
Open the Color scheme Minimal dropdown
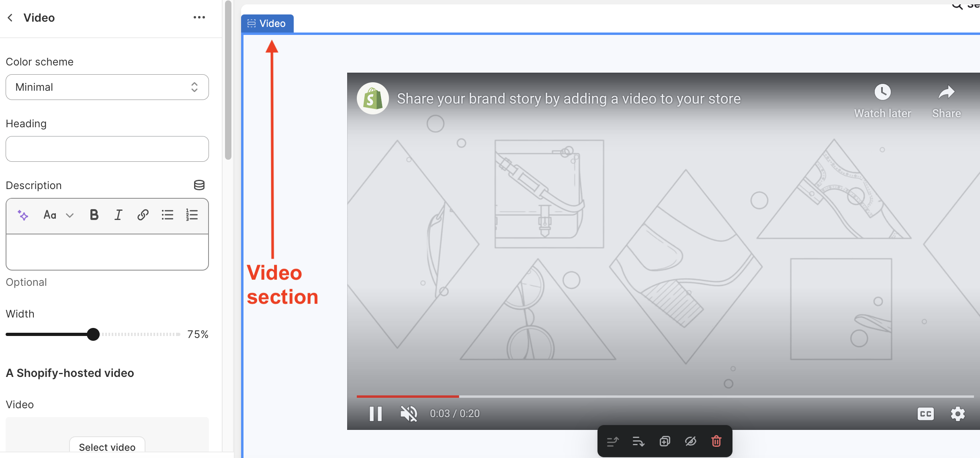107,87
